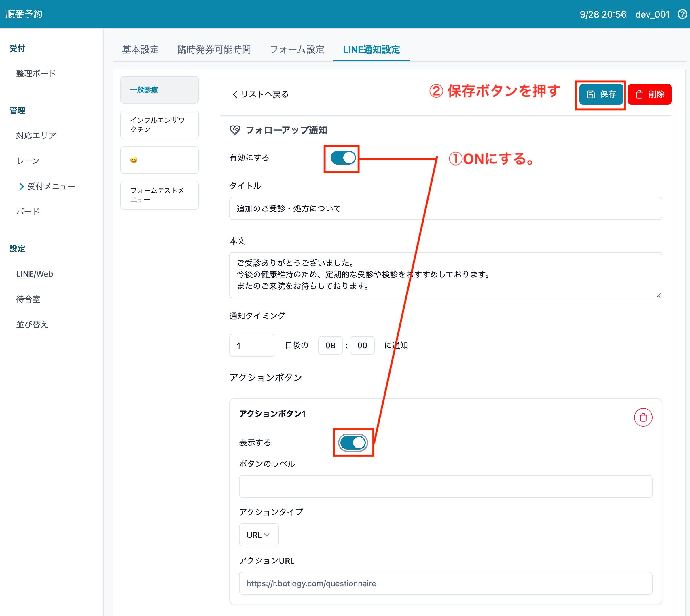690x616 pixels.
Task: Click the ボタンのラベル input field
Action: click(x=445, y=486)
